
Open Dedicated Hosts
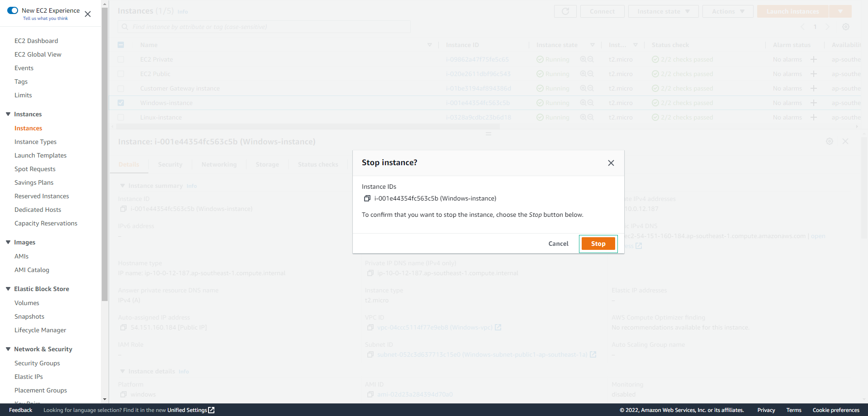(x=38, y=210)
